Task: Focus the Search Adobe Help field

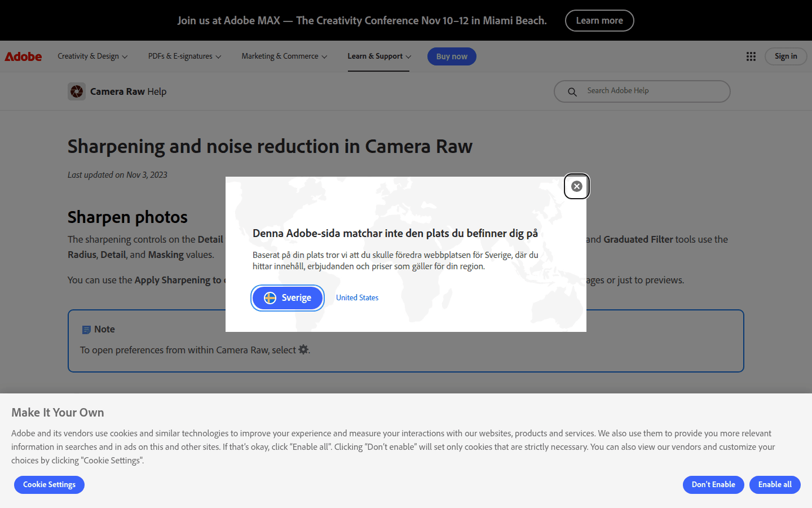Action: [642, 91]
